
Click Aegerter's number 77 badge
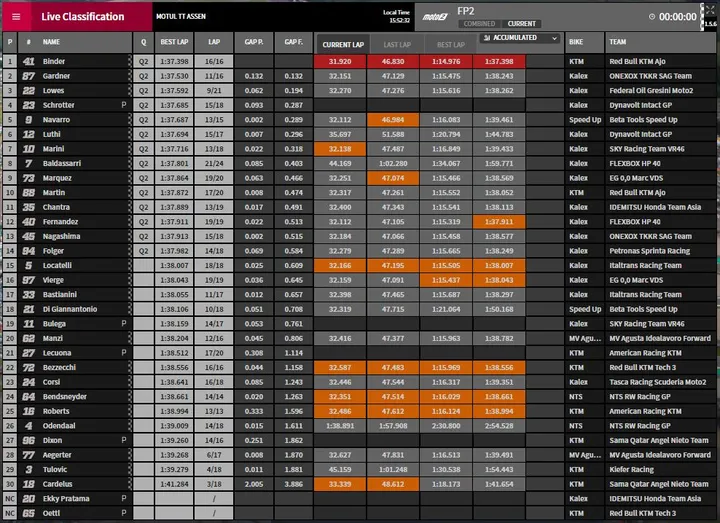[28, 455]
